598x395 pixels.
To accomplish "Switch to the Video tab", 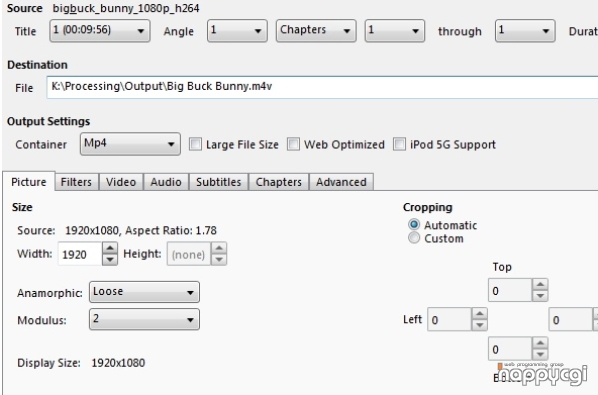I will point(121,182).
